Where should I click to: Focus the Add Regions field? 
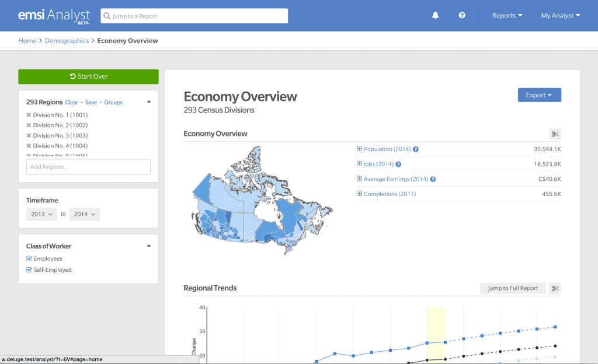(89, 167)
